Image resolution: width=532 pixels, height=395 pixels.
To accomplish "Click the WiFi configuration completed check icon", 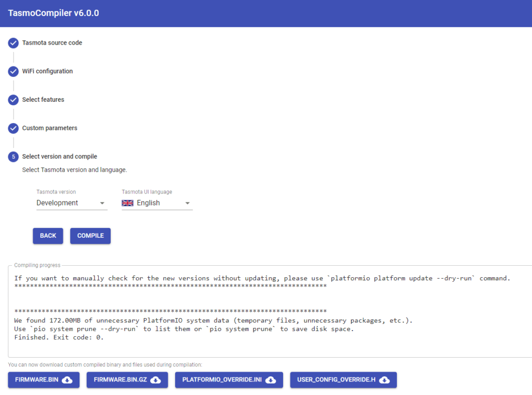I will tap(13, 71).
